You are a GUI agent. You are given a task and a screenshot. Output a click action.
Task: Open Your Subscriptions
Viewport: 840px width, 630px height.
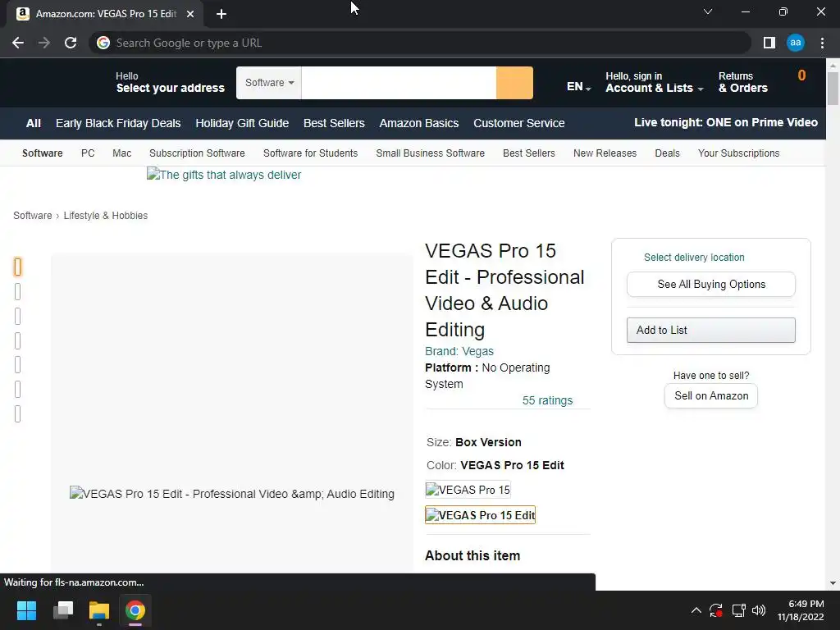[x=738, y=153]
